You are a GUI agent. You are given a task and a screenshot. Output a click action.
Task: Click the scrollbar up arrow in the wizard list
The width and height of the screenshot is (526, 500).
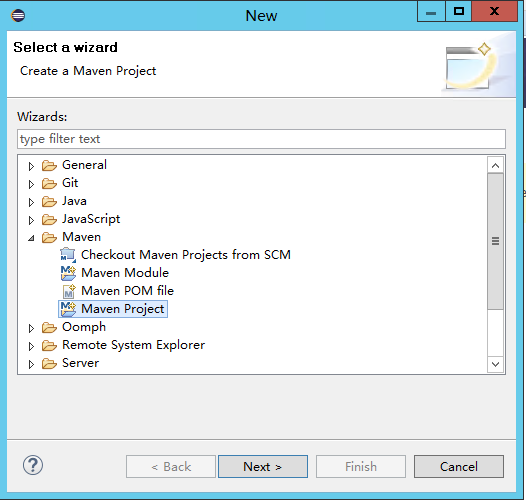[x=495, y=165]
